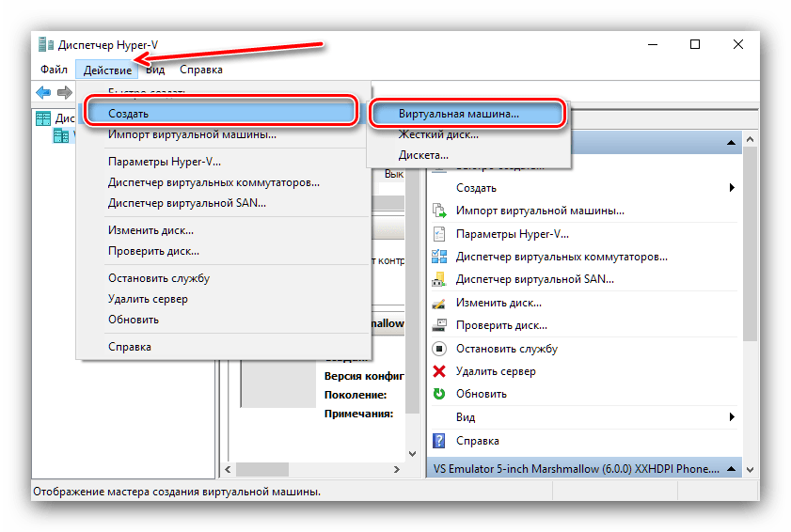Collapse the VS Emulator Marshmallow actions section
Screen dimensions: 791x532
pos(729,467)
